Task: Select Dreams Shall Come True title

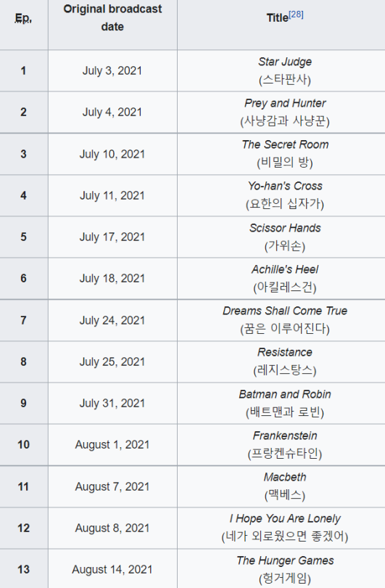Action: (285, 311)
